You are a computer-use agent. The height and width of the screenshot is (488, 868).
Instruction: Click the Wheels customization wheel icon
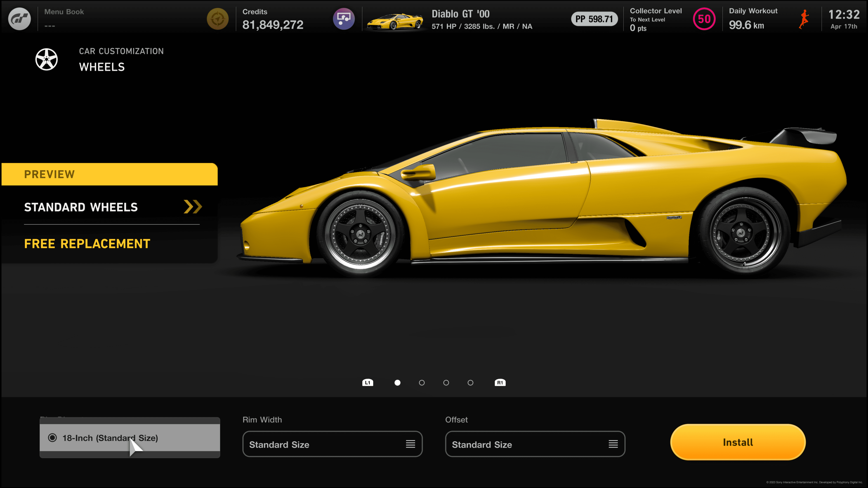(x=47, y=59)
